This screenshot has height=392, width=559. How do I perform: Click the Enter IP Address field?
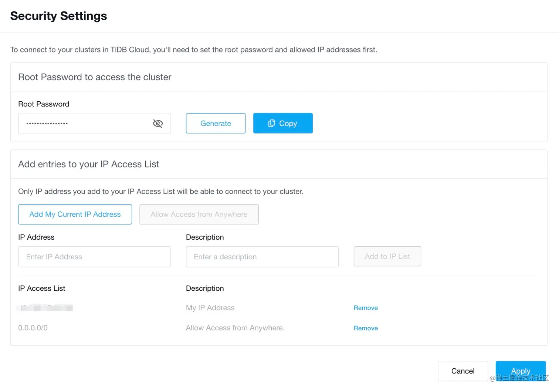tap(94, 257)
